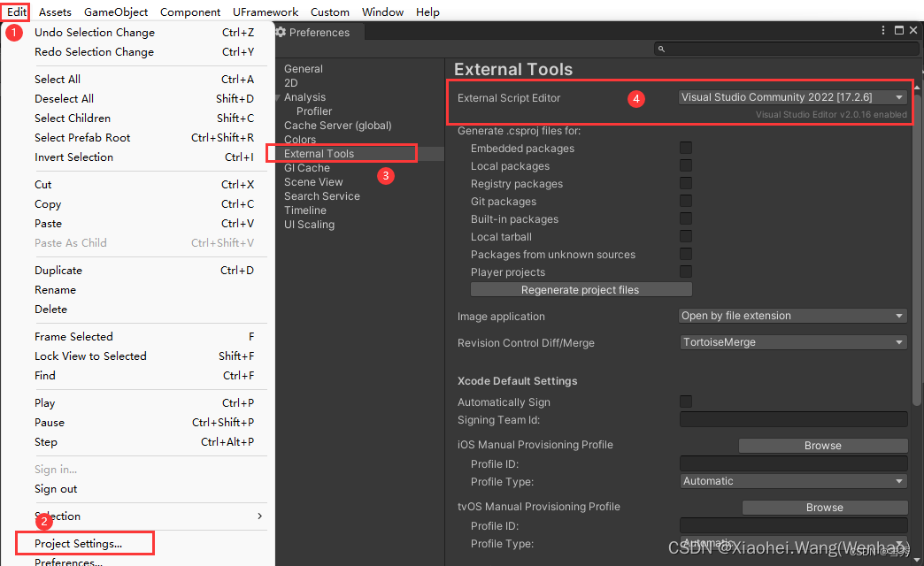This screenshot has height=566, width=924.
Task: Expand the Selection submenu arrow
Action: (259, 516)
